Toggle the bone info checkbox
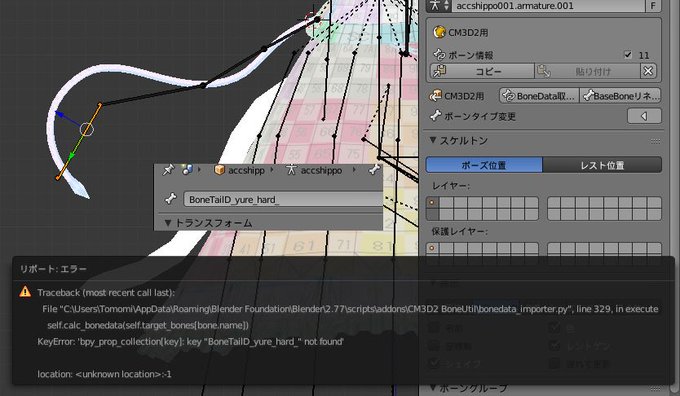Image resolution: width=680 pixels, height=396 pixels. [628, 55]
